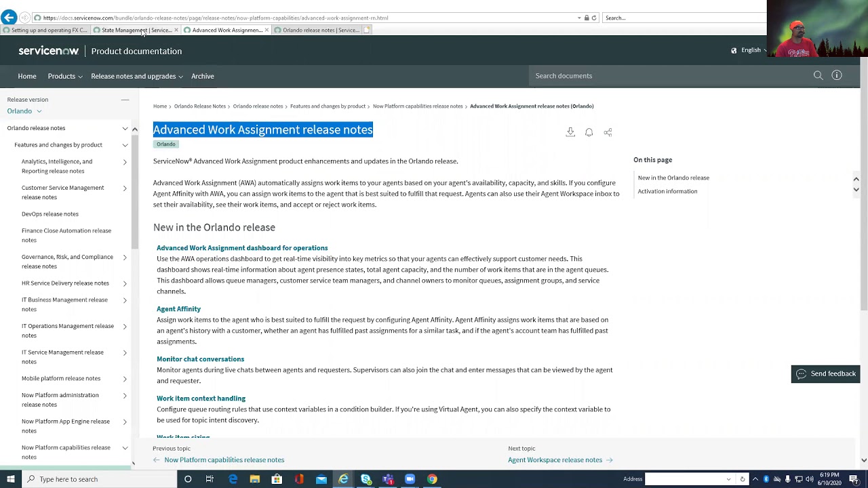Switch to State Management browser tab
Screen dimensions: 868x488
pyautogui.click(x=136, y=30)
